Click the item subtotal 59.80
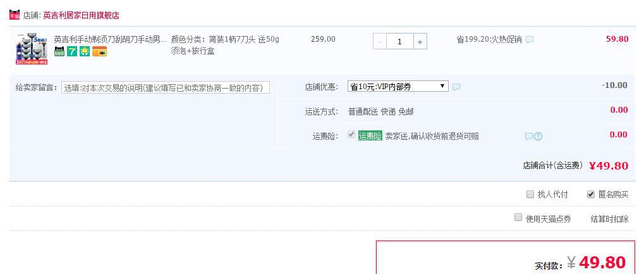Viewport: 644px width, 274px height. coord(617,39)
